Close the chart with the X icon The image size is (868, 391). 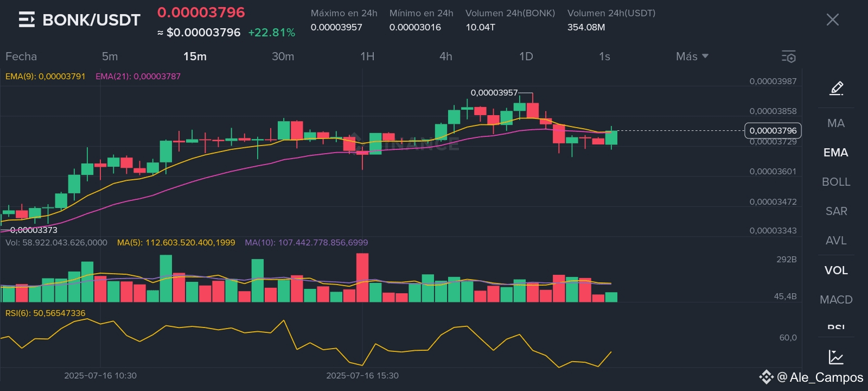click(x=832, y=20)
